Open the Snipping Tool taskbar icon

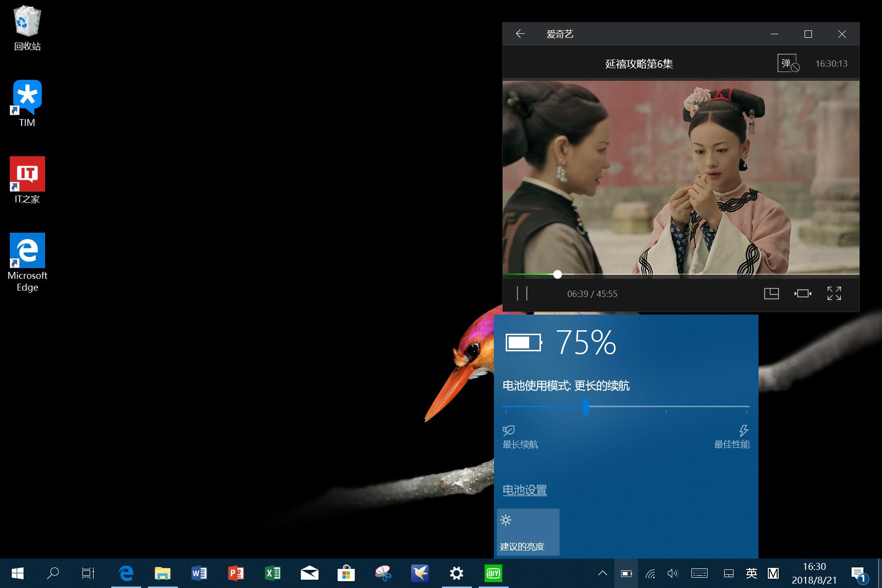coord(383,573)
